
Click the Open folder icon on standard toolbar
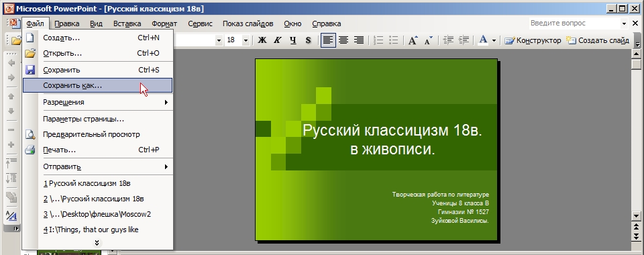[x=16, y=40]
